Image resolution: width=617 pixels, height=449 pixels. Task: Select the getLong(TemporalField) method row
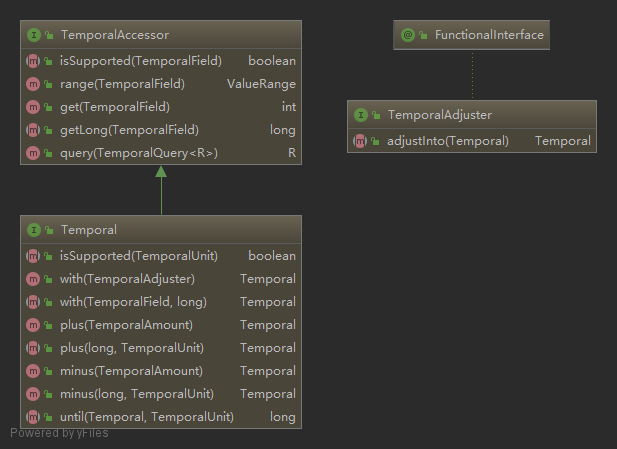[x=160, y=130]
